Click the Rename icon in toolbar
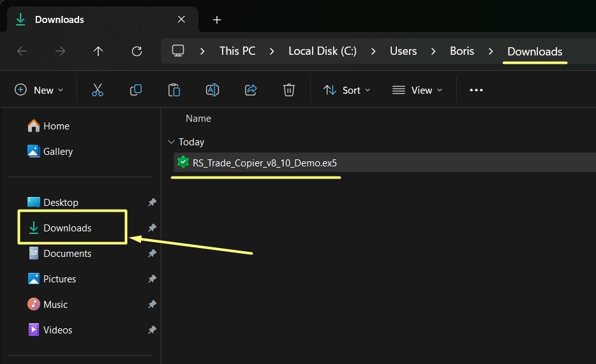 tap(212, 90)
